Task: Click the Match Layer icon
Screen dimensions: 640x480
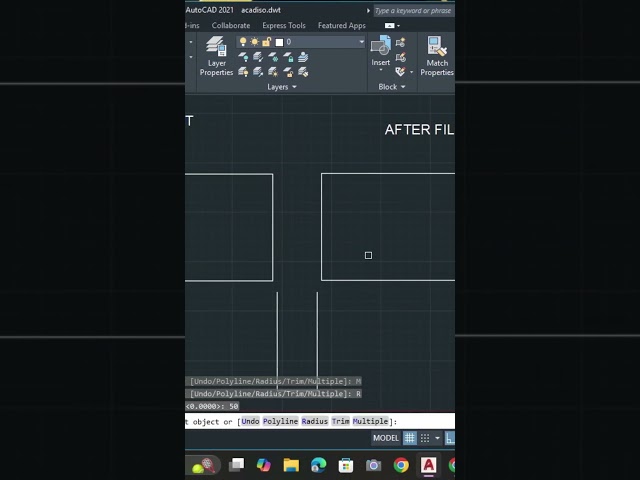Action: [303, 72]
